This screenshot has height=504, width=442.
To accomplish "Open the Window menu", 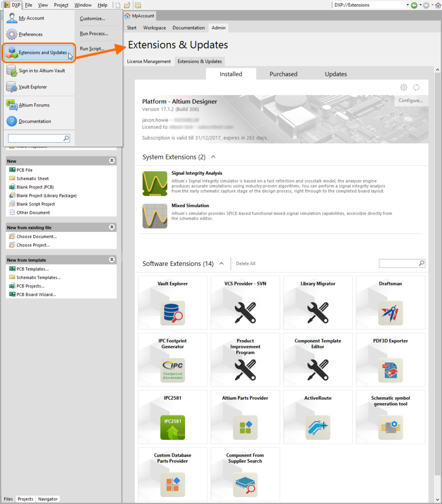I will (83, 4).
